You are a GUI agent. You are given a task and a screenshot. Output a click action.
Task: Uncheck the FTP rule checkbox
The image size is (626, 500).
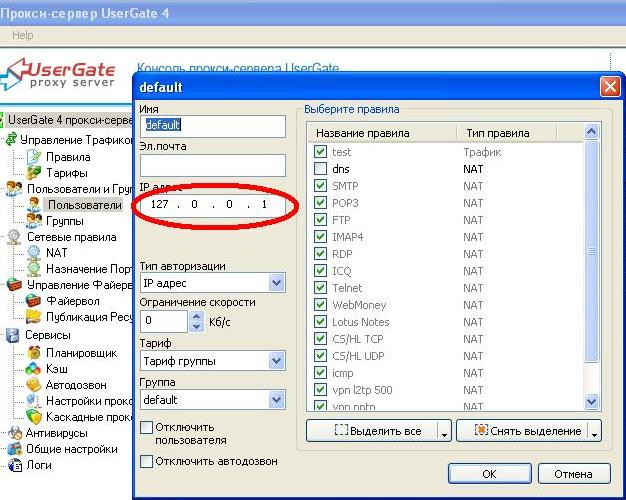(320, 220)
